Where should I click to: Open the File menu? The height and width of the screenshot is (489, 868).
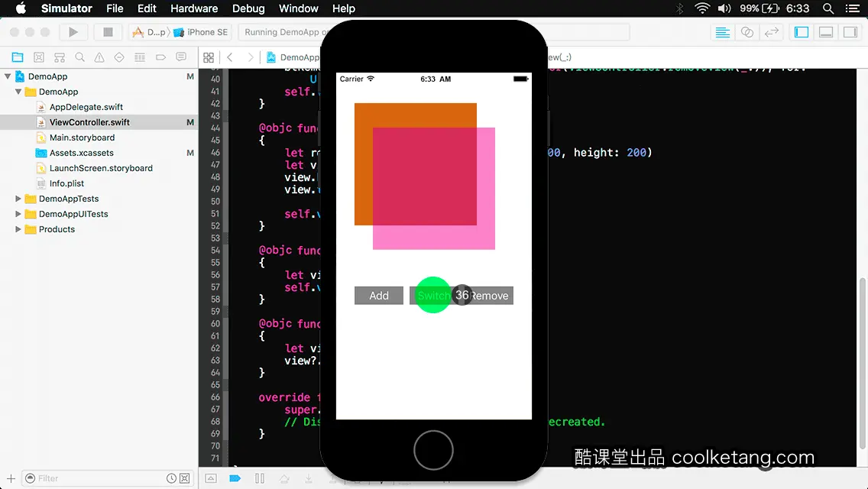pos(115,8)
